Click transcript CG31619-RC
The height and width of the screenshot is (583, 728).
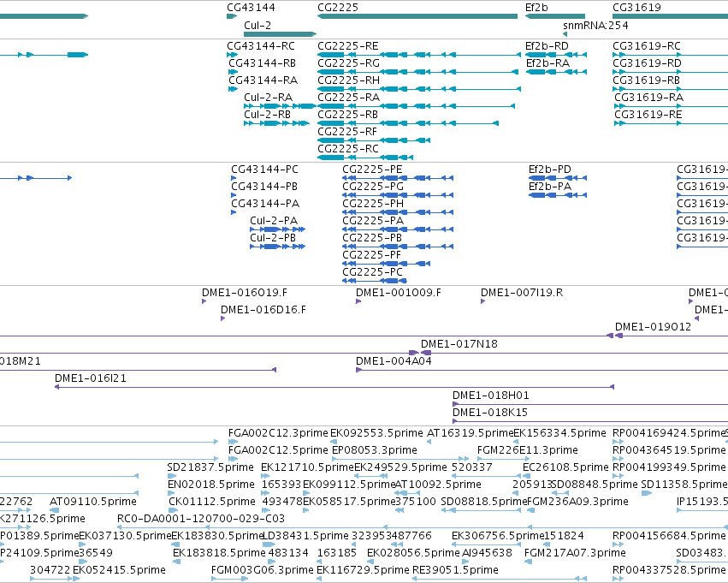647,46
